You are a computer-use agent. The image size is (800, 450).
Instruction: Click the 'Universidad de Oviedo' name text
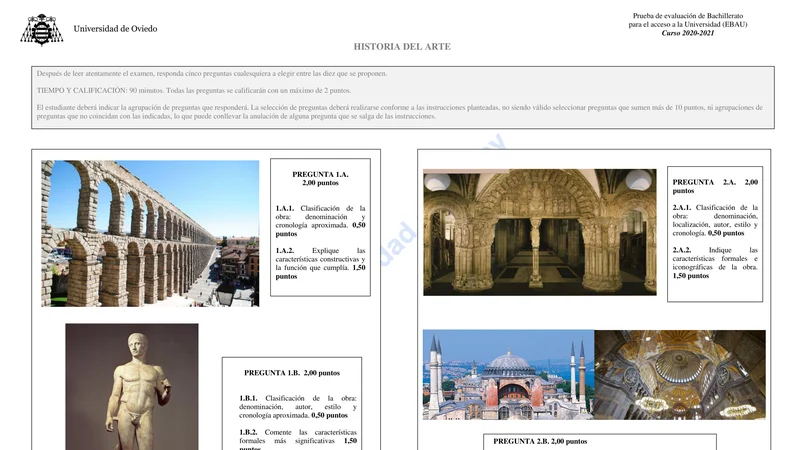tap(115, 29)
